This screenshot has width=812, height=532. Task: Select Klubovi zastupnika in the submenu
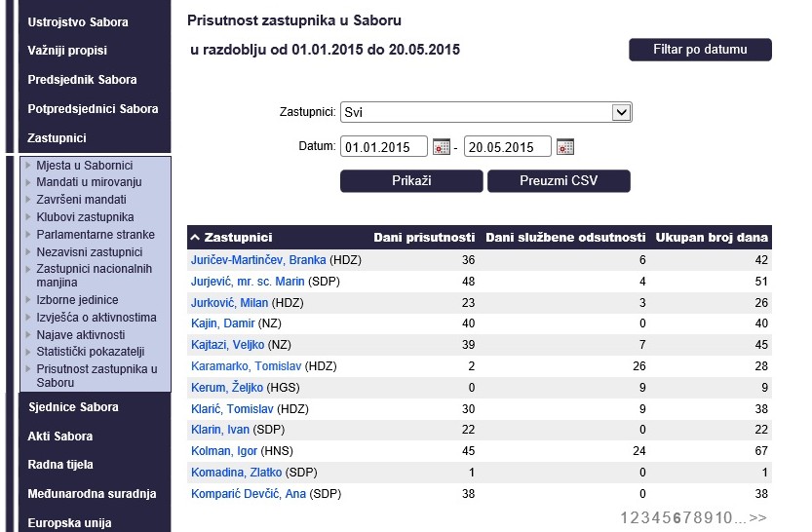coord(85,217)
